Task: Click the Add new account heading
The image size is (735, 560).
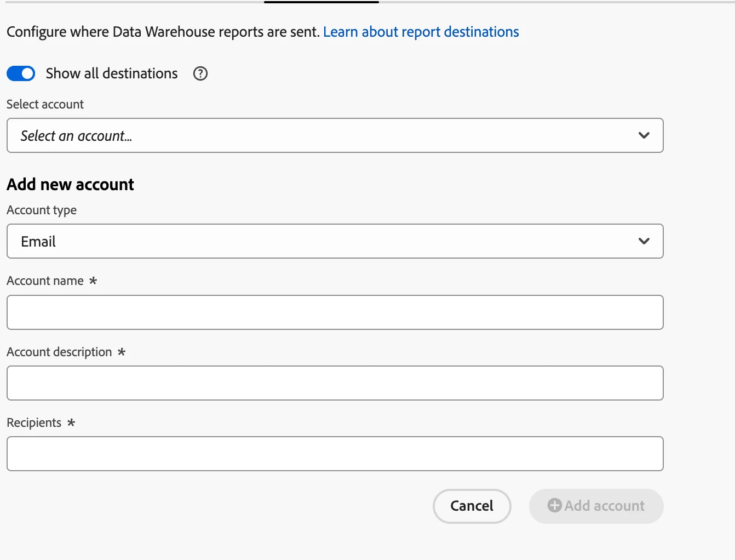Action: pyautogui.click(x=70, y=184)
